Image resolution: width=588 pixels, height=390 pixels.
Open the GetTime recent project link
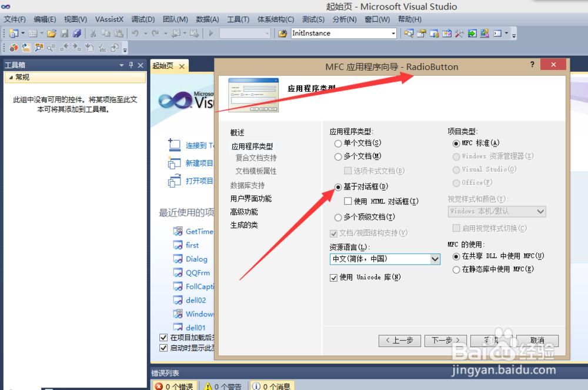[x=199, y=231]
